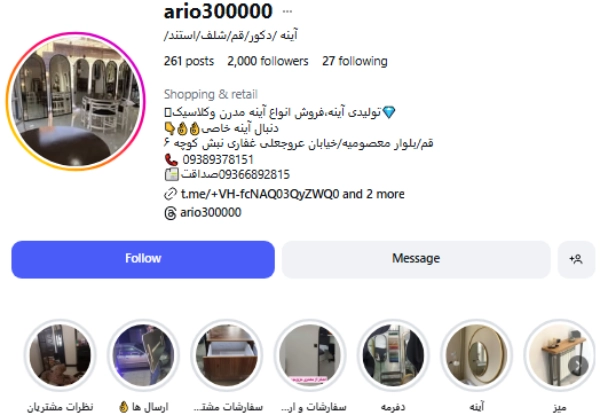Open the three-dot options menu beside username
Image resolution: width=600 pixels, height=415 pixels.
pos(287,11)
